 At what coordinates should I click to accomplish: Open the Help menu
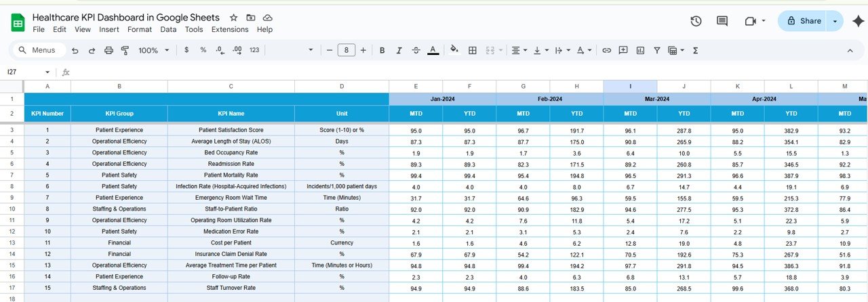click(x=264, y=29)
